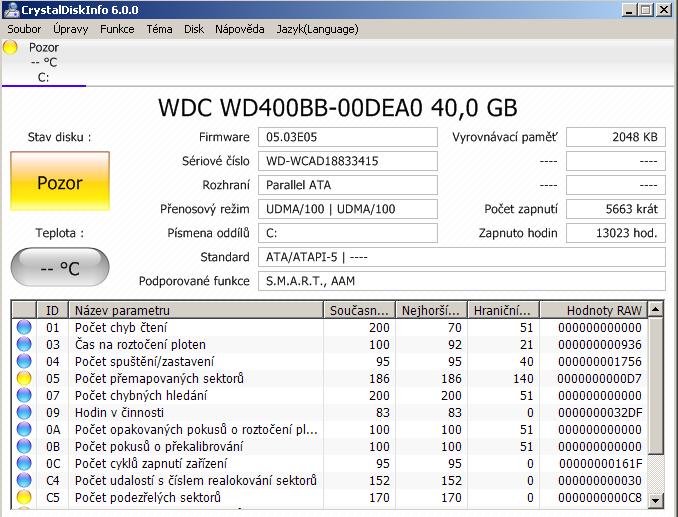Select row Počet pokusů o překalibrování
Viewport: 678px width, 517px height.
tap(330, 446)
